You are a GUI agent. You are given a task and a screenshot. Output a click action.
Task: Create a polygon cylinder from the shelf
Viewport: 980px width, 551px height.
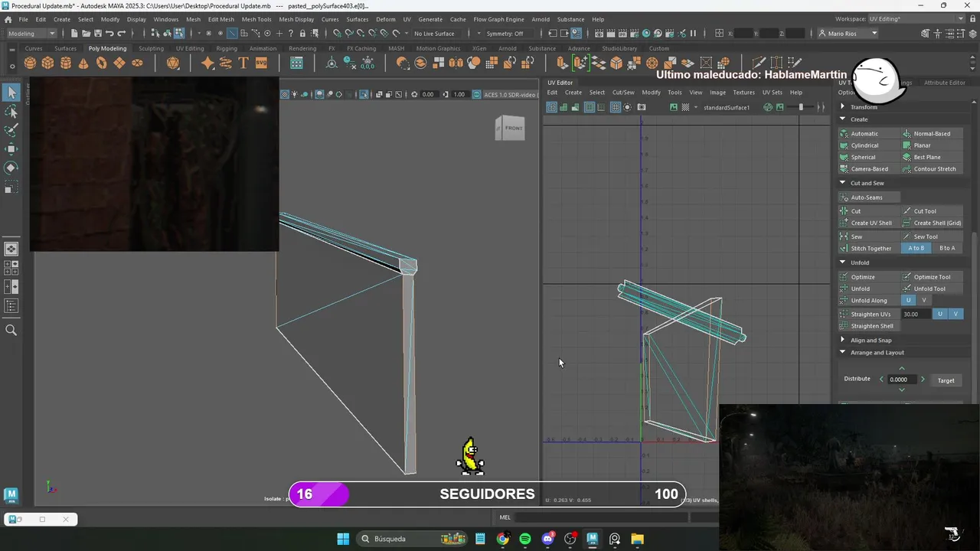tap(66, 64)
